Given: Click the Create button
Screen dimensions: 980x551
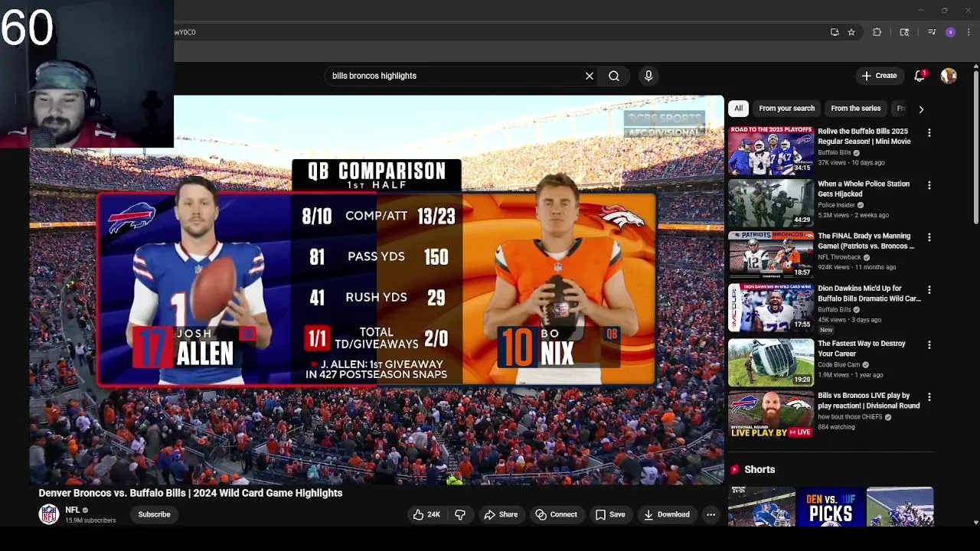Looking at the screenshot, I should point(879,76).
